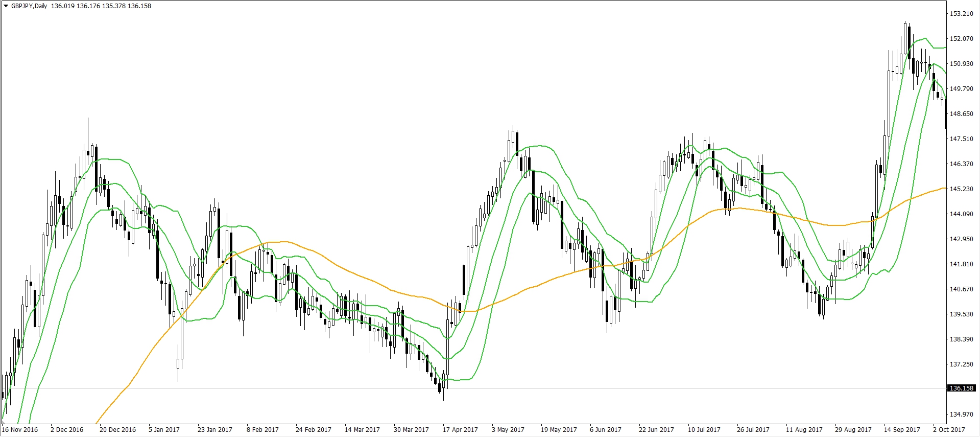
Task: Click the 19 May 2017 date label
Action: (x=559, y=430)
